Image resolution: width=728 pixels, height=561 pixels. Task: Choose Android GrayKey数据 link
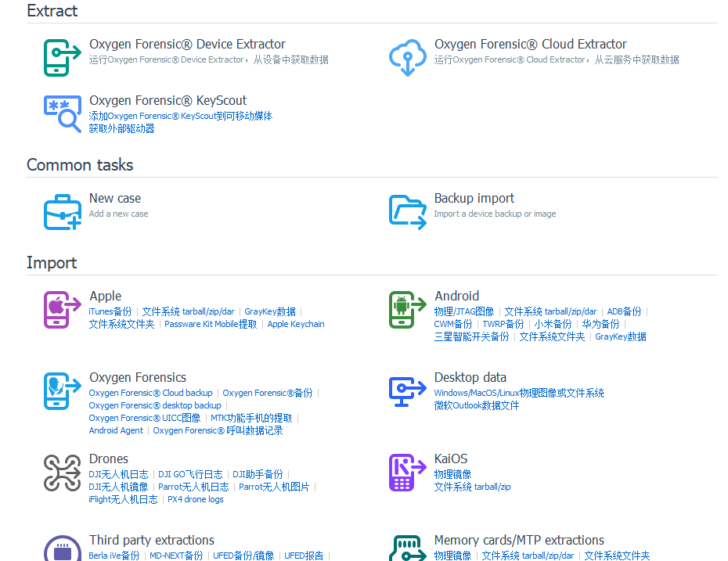pyautogui.click(x=620, y=336)
